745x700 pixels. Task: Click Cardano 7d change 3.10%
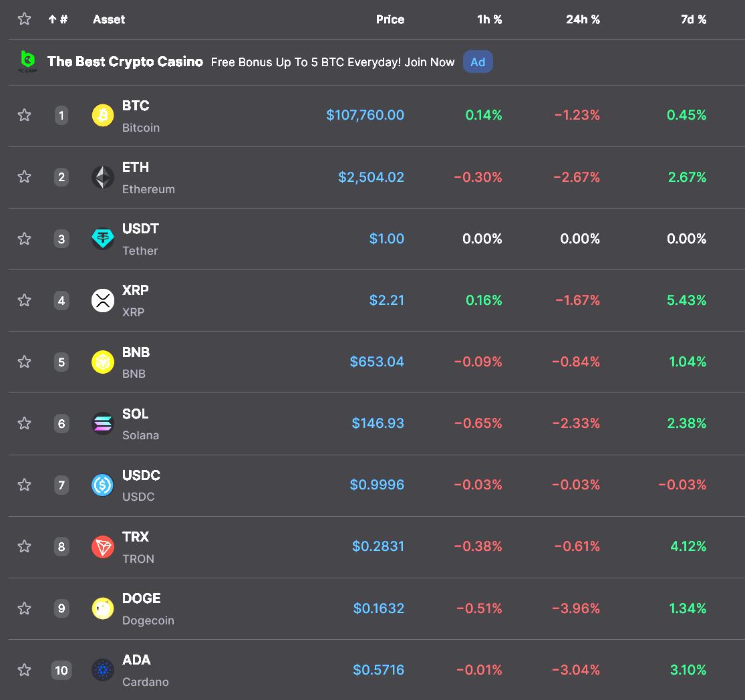point(688,670)
